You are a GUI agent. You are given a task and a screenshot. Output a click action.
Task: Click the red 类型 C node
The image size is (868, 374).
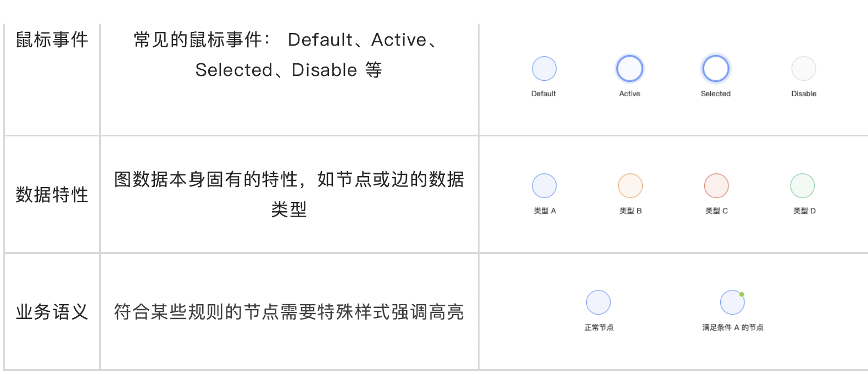[716, 186]
